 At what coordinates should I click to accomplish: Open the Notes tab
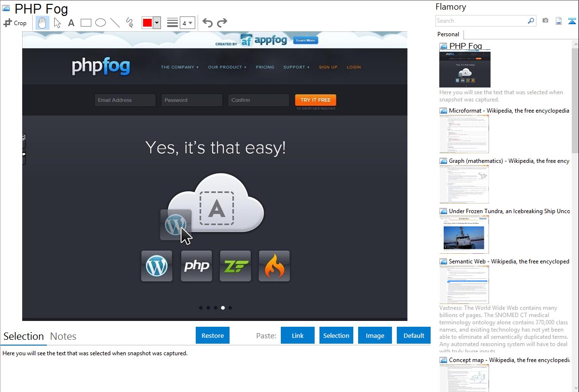(x=63, y=336)
